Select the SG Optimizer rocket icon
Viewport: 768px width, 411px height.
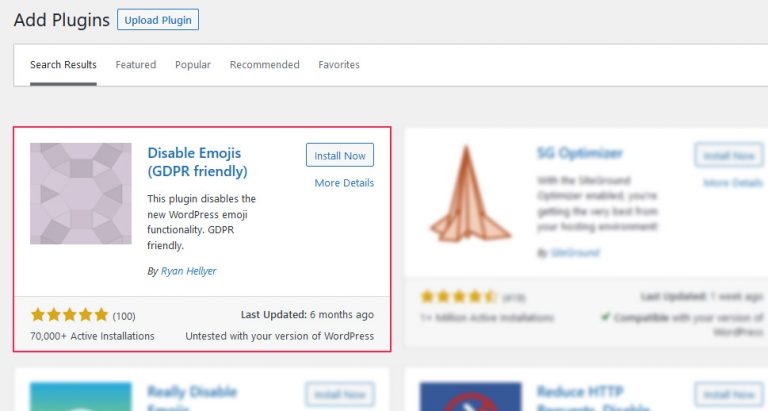click(470, 193)
